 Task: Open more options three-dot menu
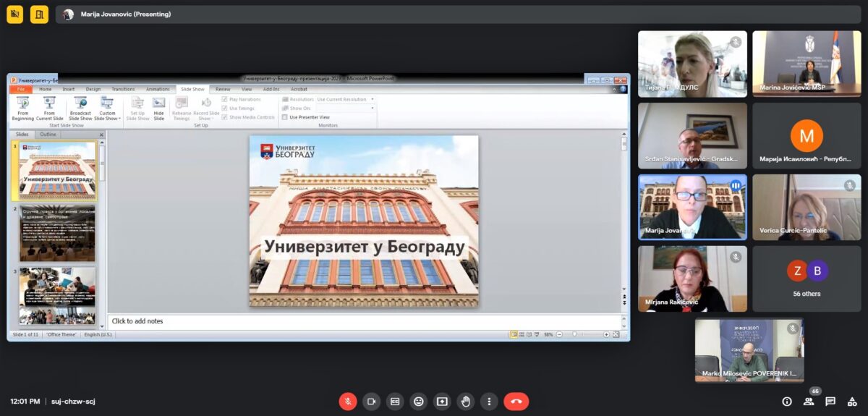point(490,401)
